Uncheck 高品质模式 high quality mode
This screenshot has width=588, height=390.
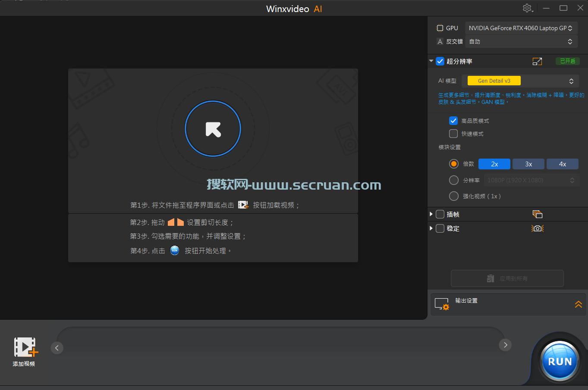pos(453,121)
